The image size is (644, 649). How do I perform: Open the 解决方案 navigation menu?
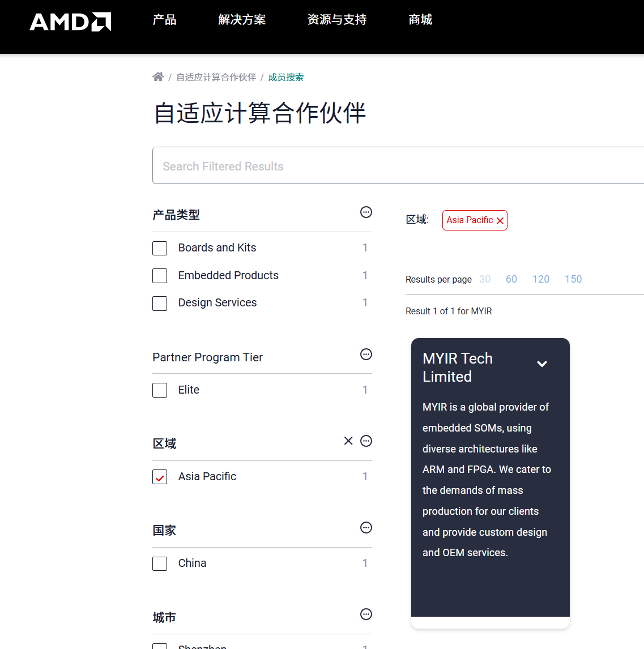click(x=242, y=20)
